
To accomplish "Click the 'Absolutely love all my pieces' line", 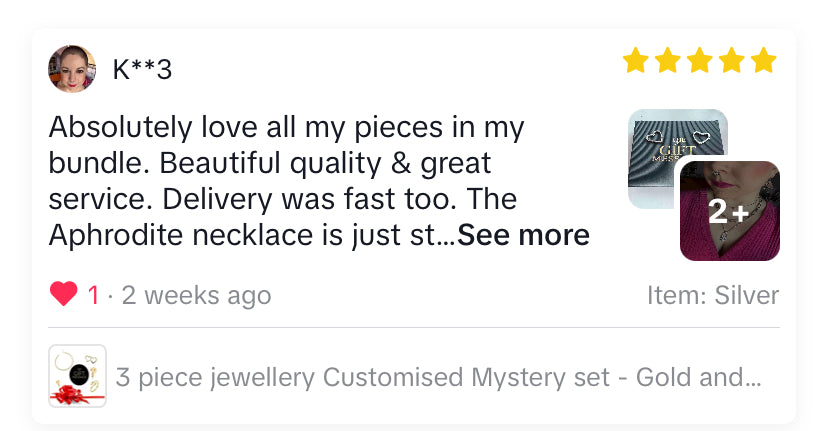I will [286, 128].
